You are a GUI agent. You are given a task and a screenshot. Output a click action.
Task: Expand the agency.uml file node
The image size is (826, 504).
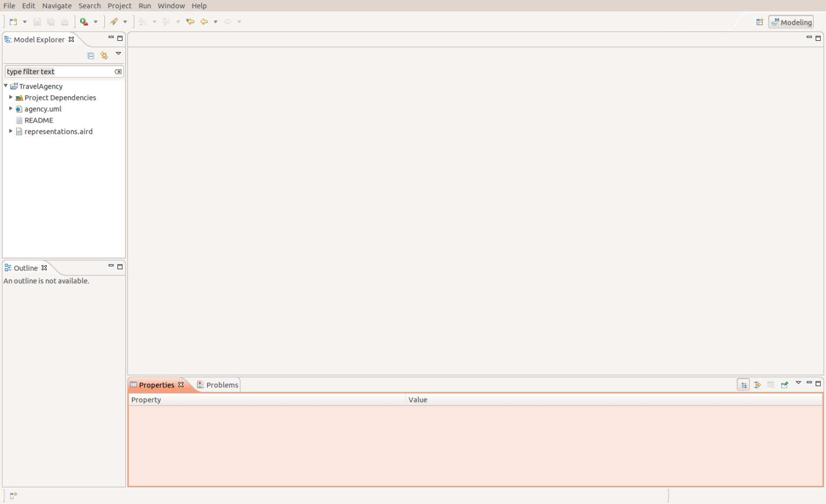click(10, 109)
